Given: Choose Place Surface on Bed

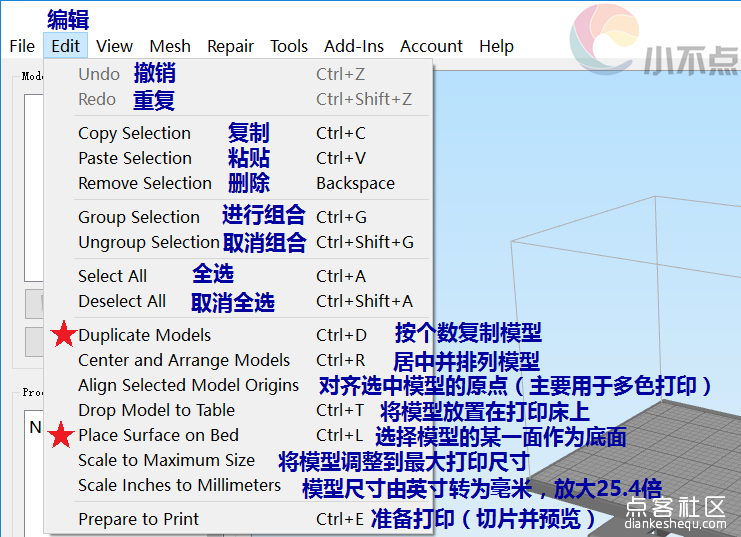Looking at the screenshot, I should pos(238,435).
